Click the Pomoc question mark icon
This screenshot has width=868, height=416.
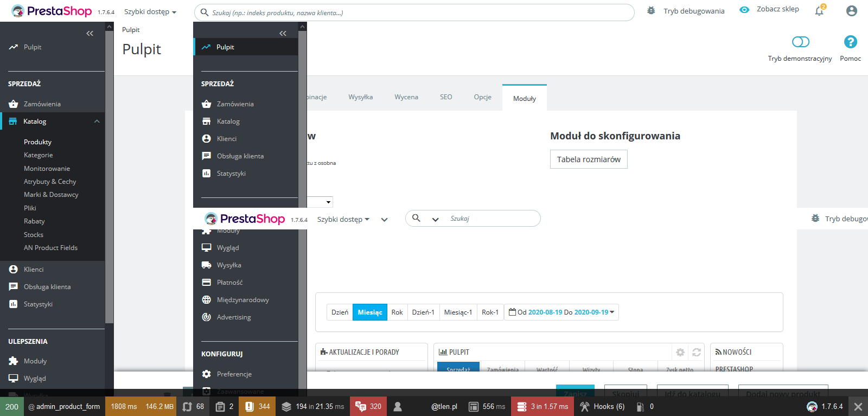point(850,42)
